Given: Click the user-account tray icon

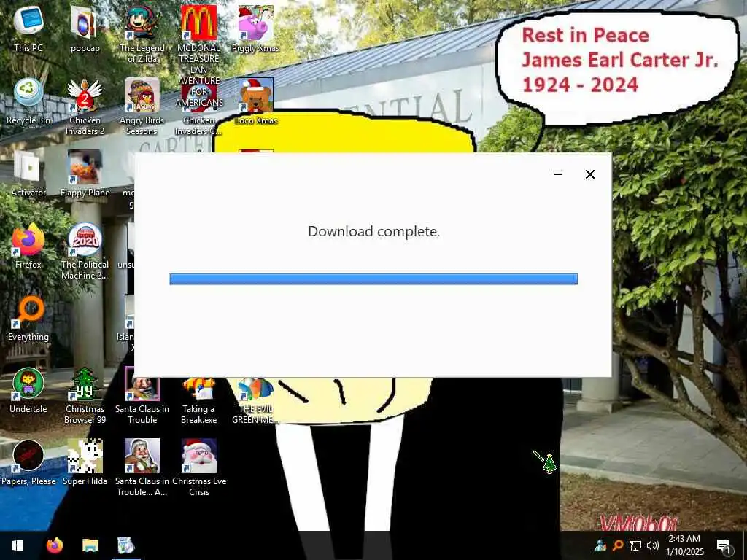Looking at the screenshot, I should tap(600, 545).
